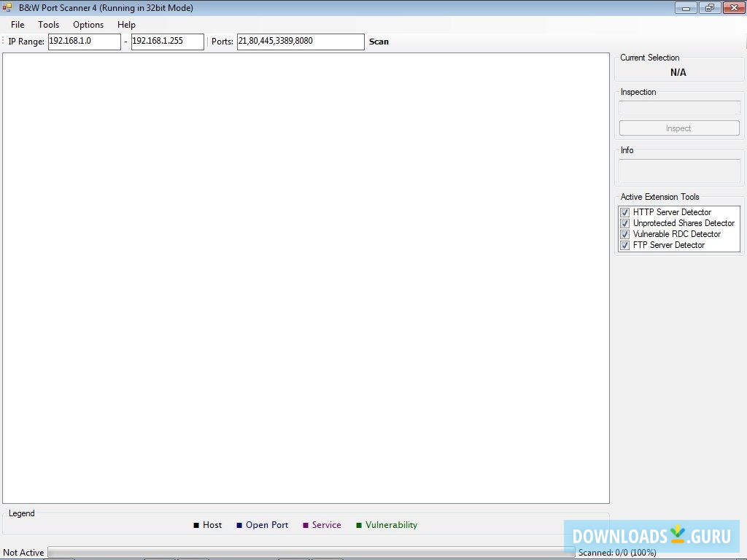Click the Not Active status text
Viewport: 747px width, 560px height.
23,553
